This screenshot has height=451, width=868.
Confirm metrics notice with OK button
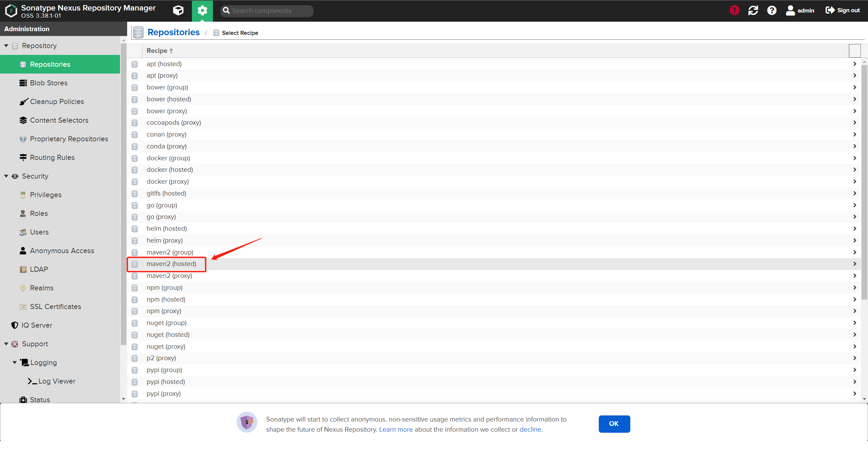coord(614,424)
